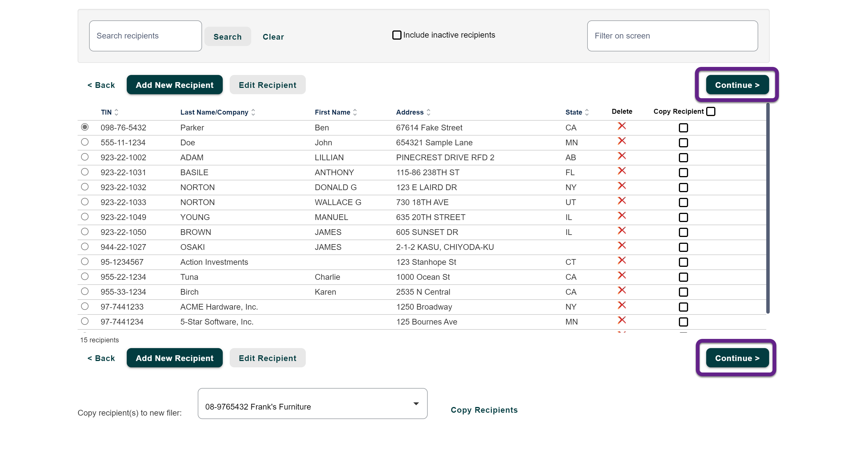
Task: Remove YOUNG MANUEL via delete X icon
Action: point(621,216)
